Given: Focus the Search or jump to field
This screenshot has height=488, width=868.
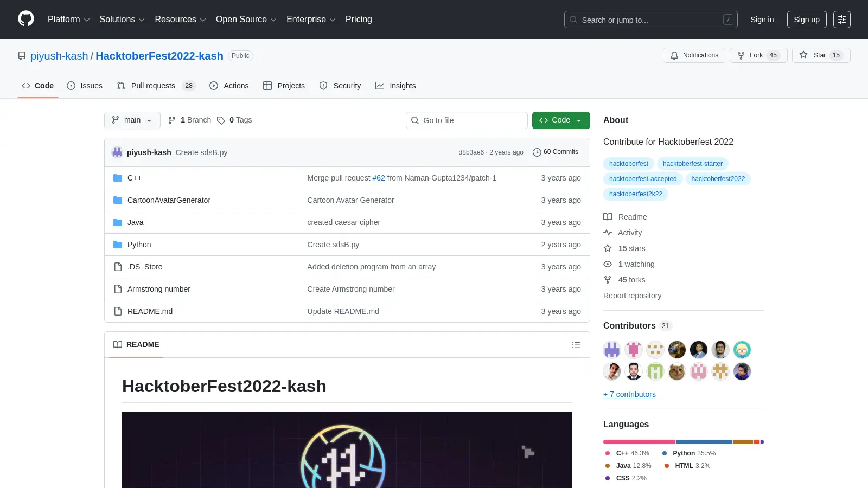Looking at the screenshot, I should 650,20.
